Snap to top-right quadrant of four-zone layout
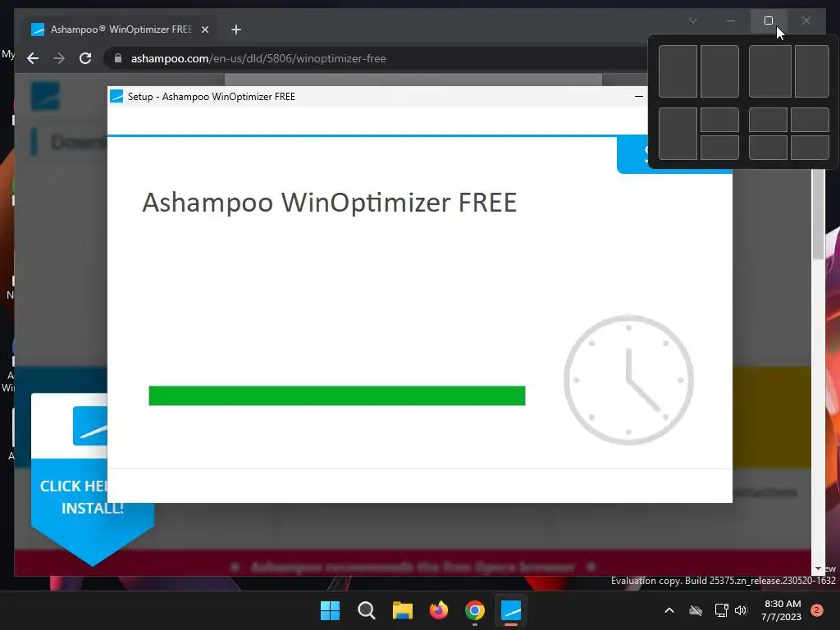 point(810,120)
